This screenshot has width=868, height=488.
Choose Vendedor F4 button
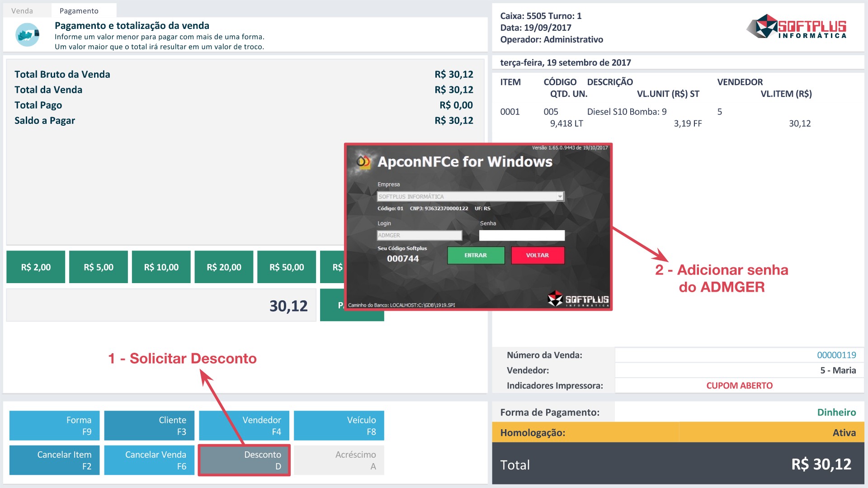click(244, 426)
